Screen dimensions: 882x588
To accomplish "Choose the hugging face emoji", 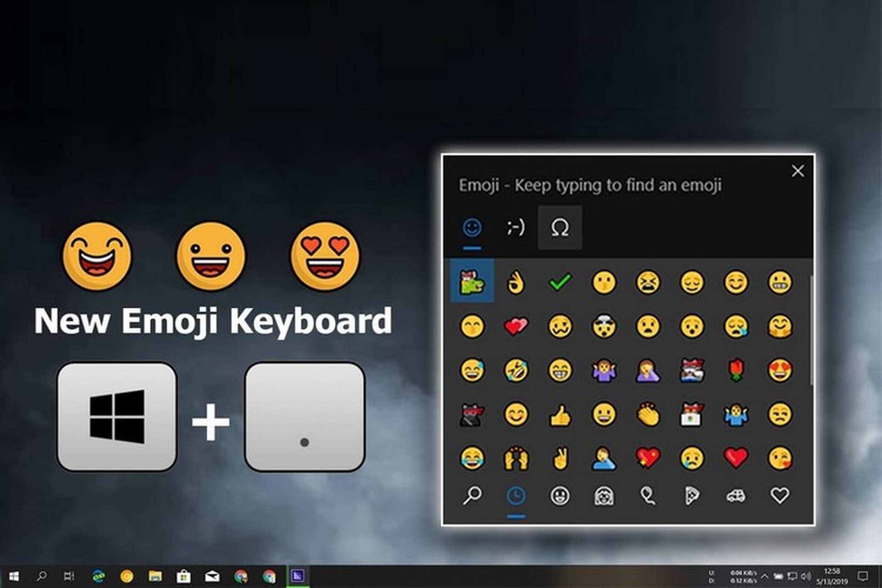I will [780, 326].
